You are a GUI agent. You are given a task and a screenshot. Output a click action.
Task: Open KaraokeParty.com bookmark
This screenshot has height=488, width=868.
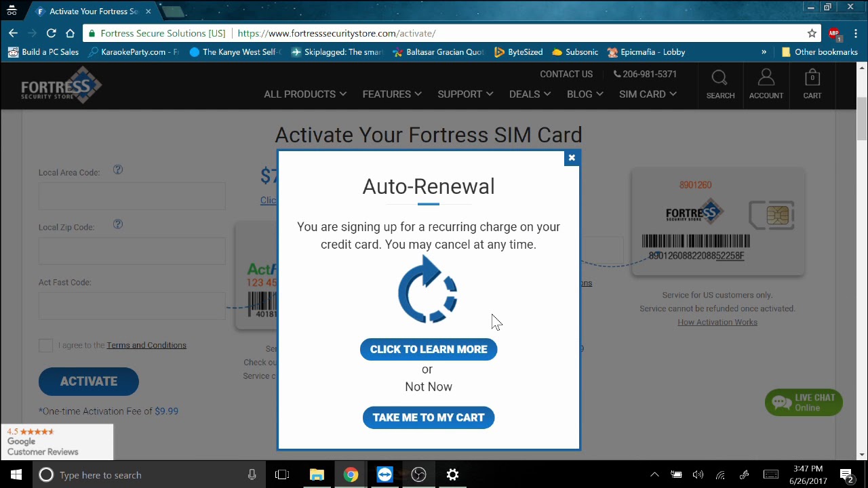(134, 52)
